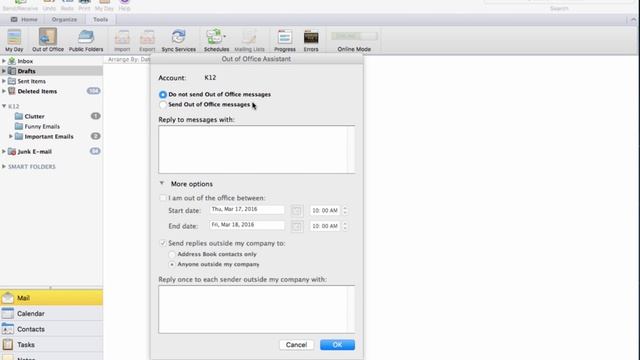This screenshot has height=360, width=640.
Task: Adjust the End time stepper arrows
Action: [x=345, y=226]
